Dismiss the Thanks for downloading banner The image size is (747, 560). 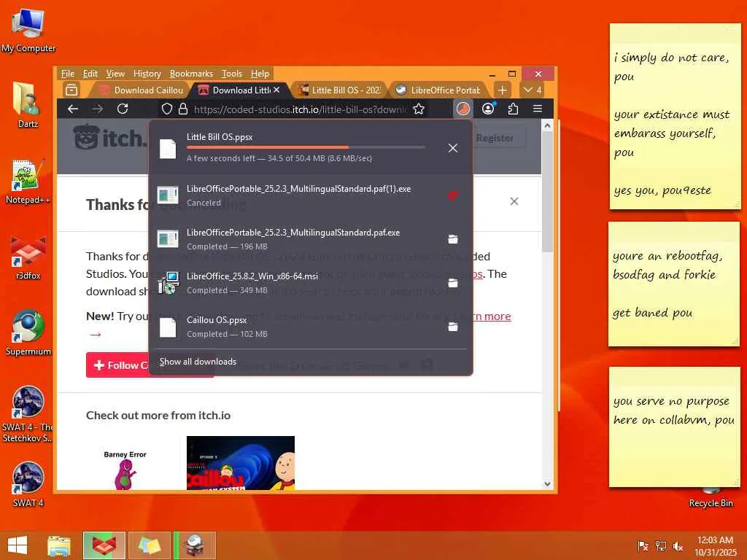pos(514,201)
